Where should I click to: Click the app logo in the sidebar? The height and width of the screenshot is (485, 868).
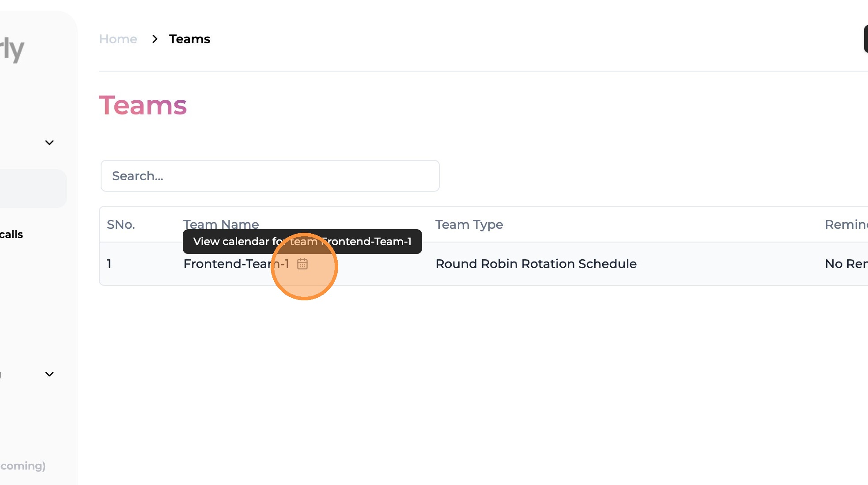point(12,49)
